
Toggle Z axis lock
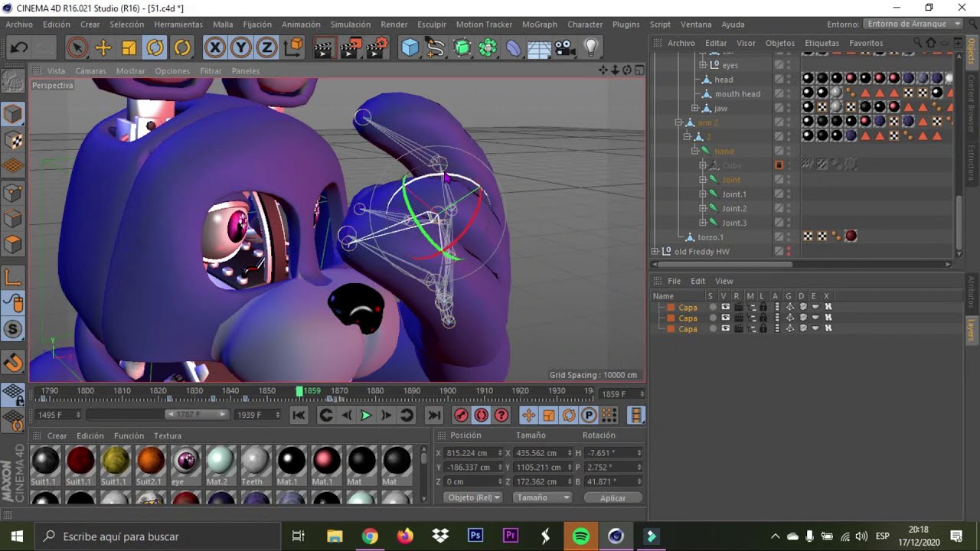tap(266, 47)
